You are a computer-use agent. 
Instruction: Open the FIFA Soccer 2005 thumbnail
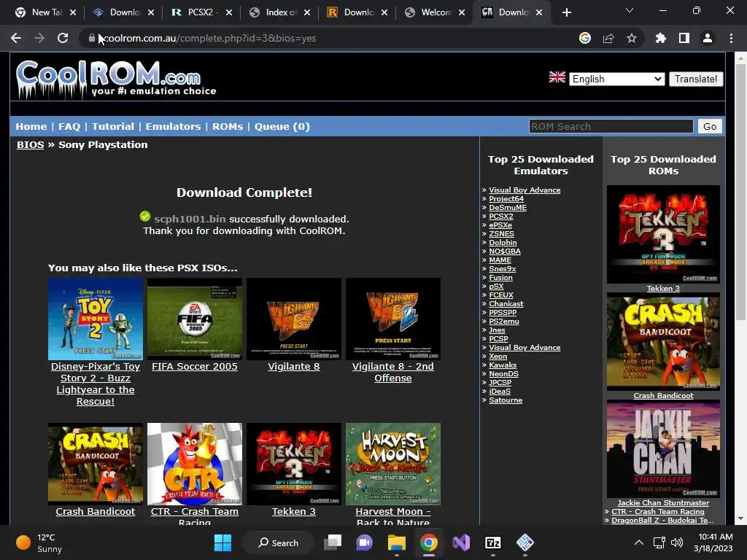click(x=194, y=319)
